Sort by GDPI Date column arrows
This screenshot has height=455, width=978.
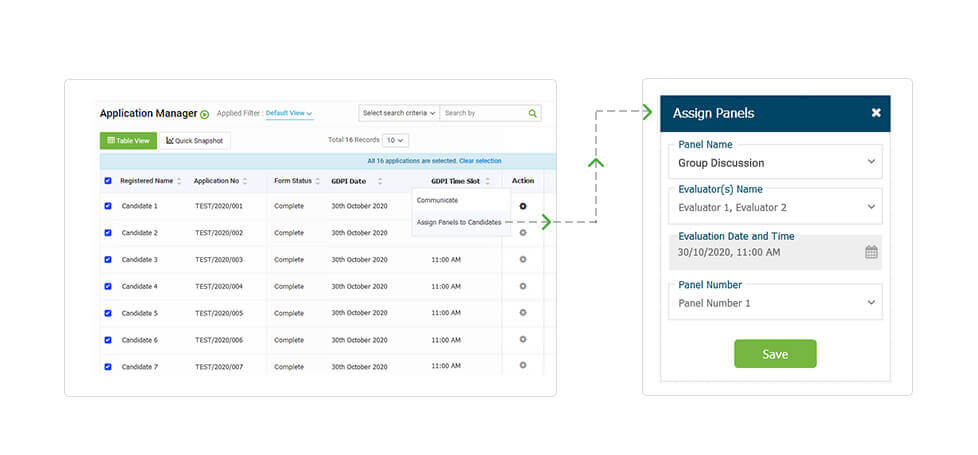[380, 182]
